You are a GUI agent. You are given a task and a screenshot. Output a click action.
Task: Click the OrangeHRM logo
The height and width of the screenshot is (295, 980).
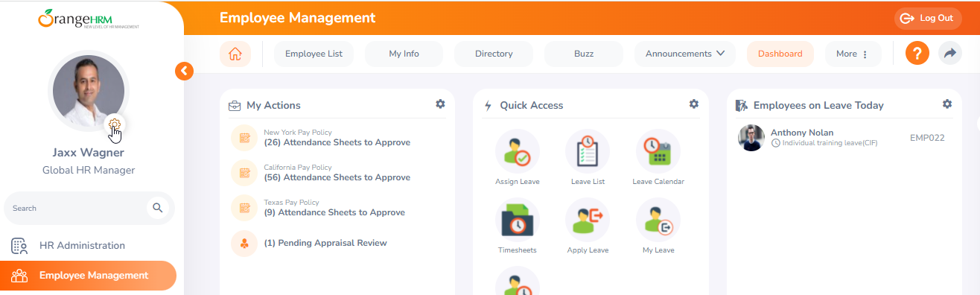click(x=88, y=19)
